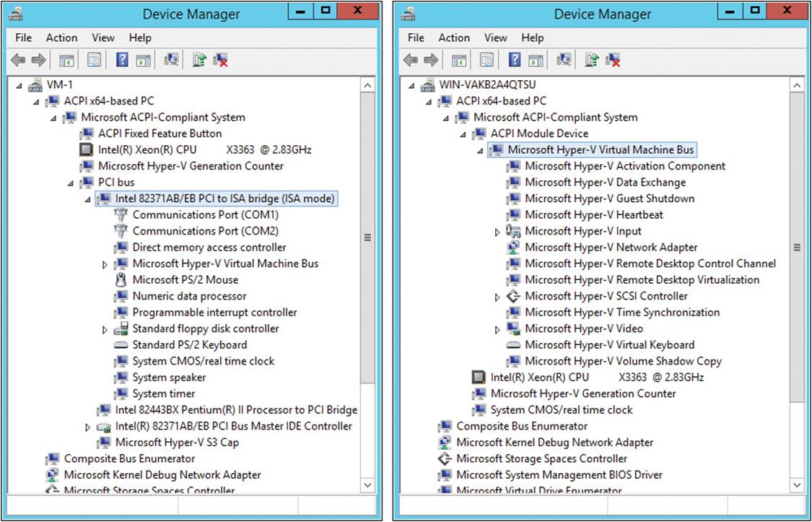Open View menu in left Device Manager
This screenshot has width=812, height=522.
[x=103, y=38]
